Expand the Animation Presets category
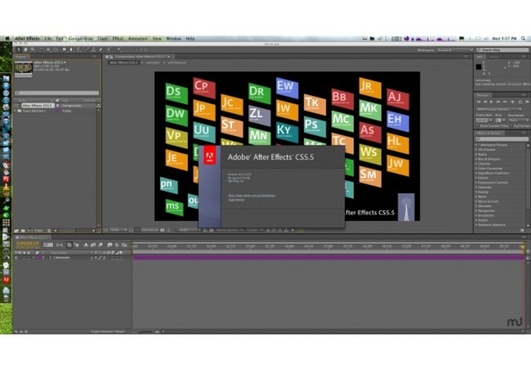Image resolution: width=531 pixels, height=370 pixels. (476, 145)
